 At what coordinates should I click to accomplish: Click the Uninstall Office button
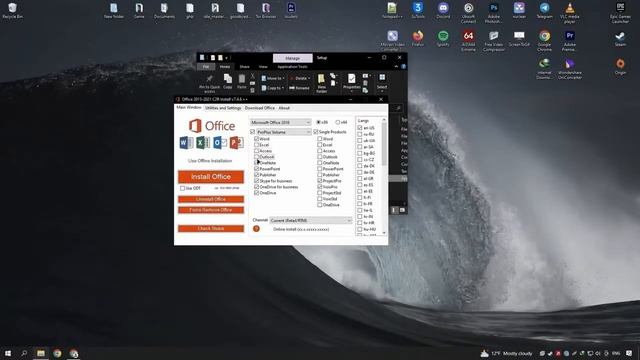point(211,199)
